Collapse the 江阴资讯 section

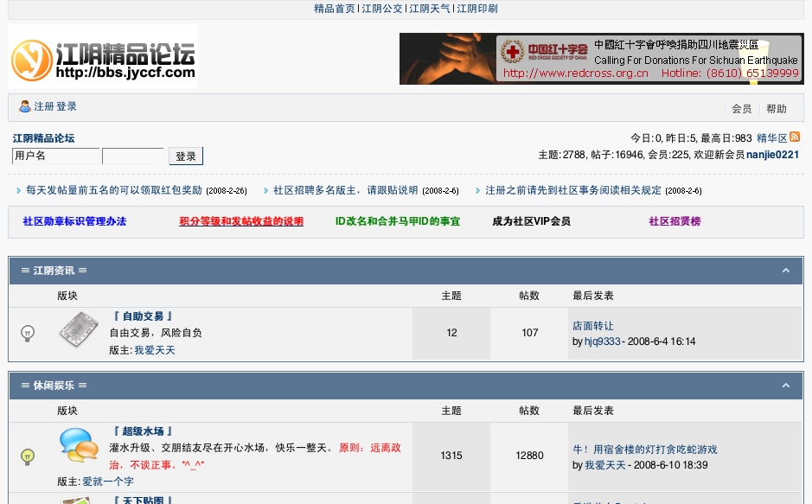(785, 271)
